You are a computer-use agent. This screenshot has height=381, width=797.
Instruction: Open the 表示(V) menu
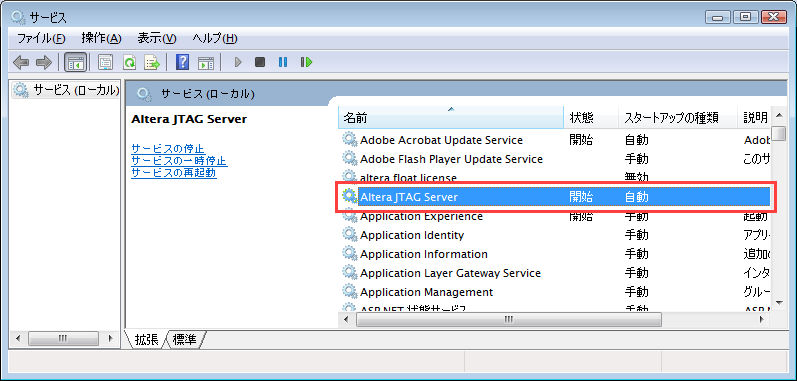[157, 39]
